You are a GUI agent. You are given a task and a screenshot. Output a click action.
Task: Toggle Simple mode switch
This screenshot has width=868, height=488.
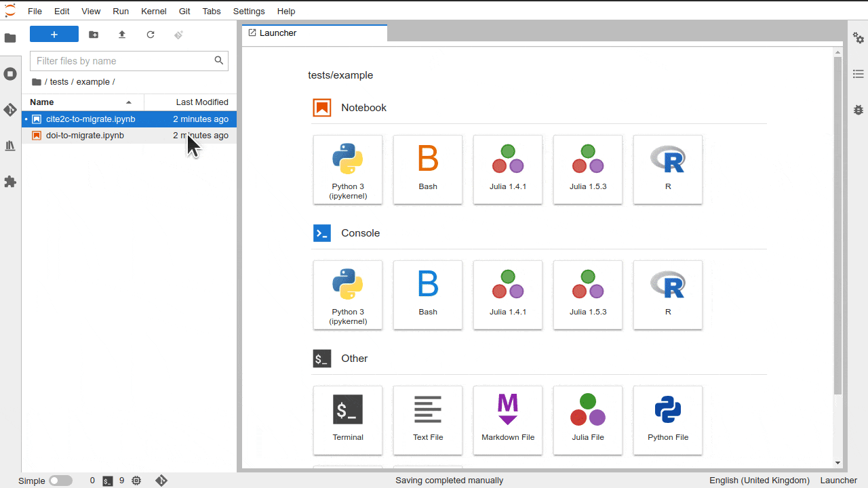(60, 481)
